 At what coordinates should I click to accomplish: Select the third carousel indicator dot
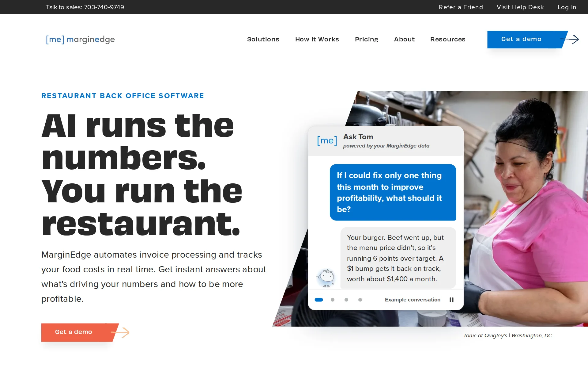coord(346,300)
